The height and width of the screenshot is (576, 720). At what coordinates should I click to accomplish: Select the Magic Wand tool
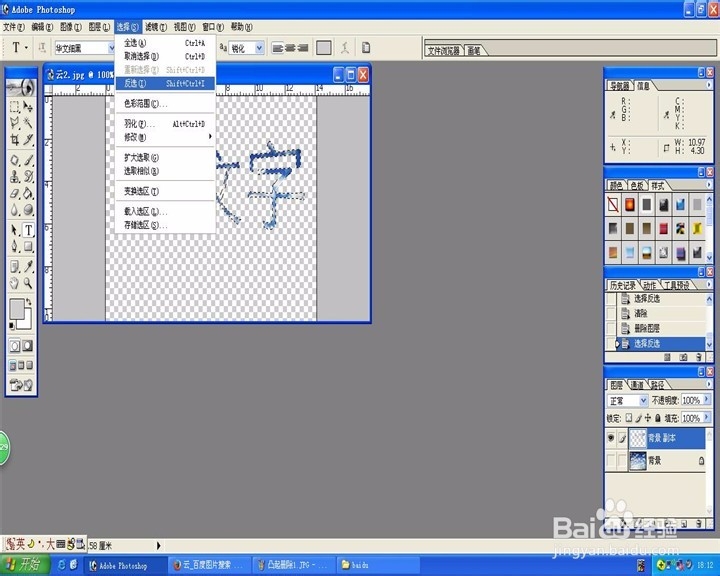point(28,123)
